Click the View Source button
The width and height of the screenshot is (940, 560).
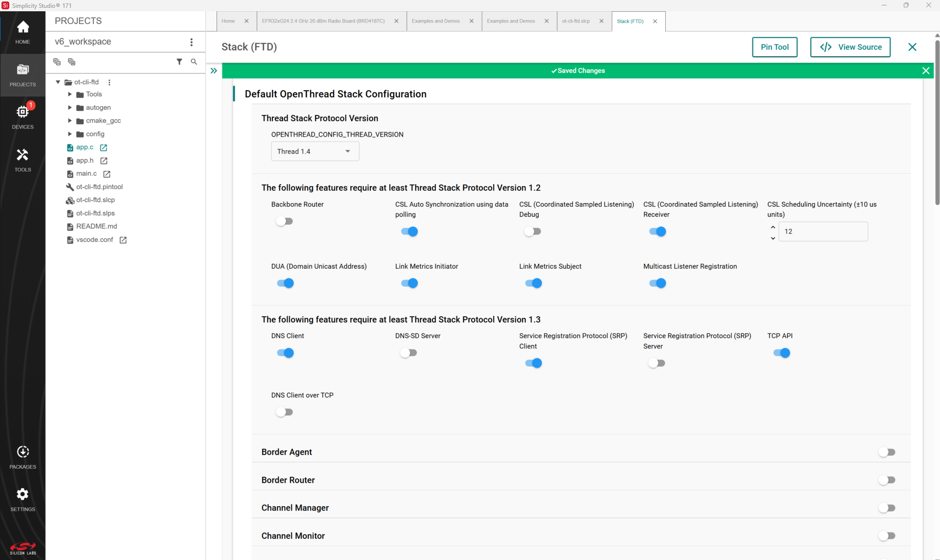coord(850,47)
